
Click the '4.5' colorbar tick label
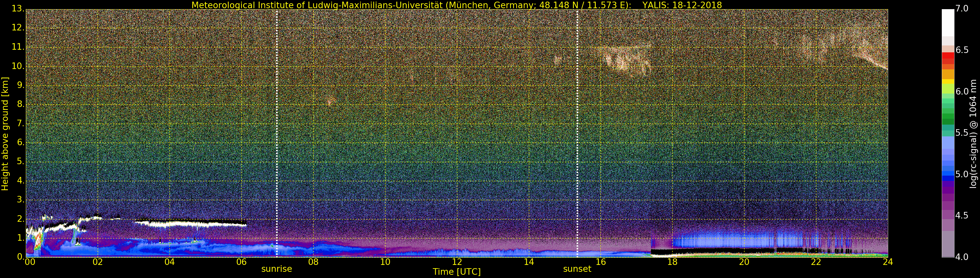click(962, 216)
